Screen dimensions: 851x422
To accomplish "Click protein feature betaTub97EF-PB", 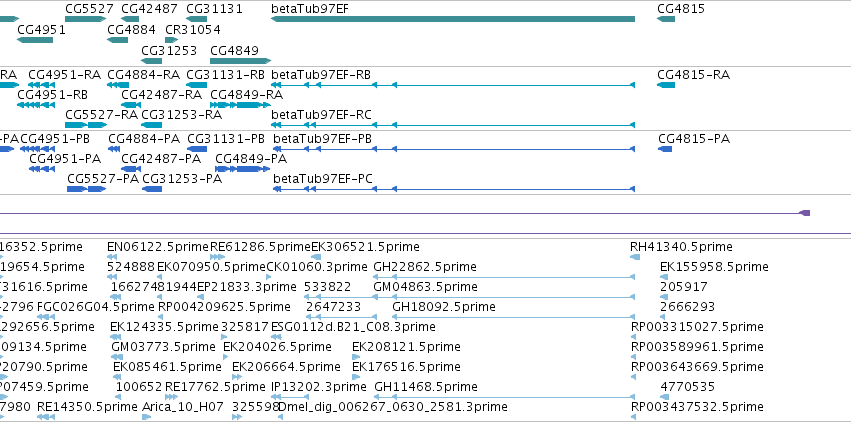I will pyautogui.click(x=454, y=149).
